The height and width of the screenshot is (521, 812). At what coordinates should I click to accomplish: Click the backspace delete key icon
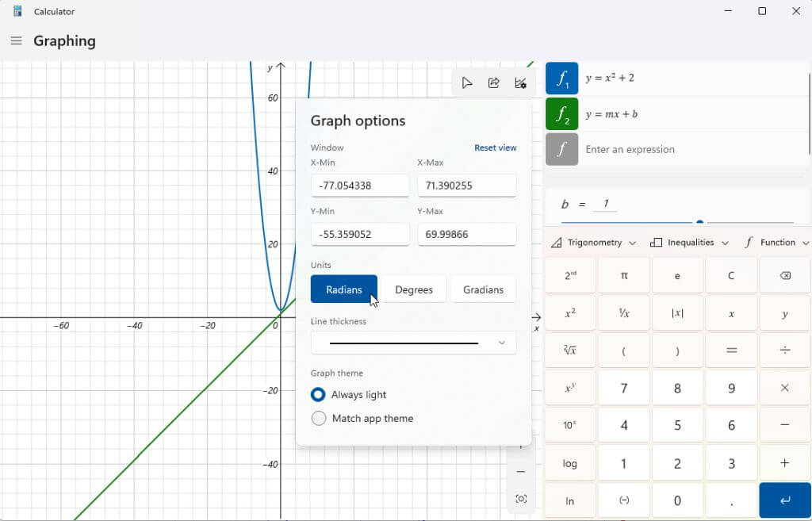pos(785,275)
